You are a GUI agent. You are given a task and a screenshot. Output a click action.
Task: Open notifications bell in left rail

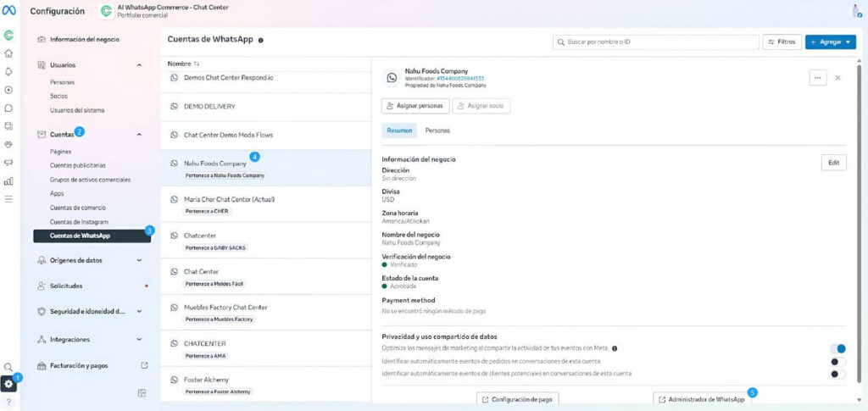tap(8, 71)
